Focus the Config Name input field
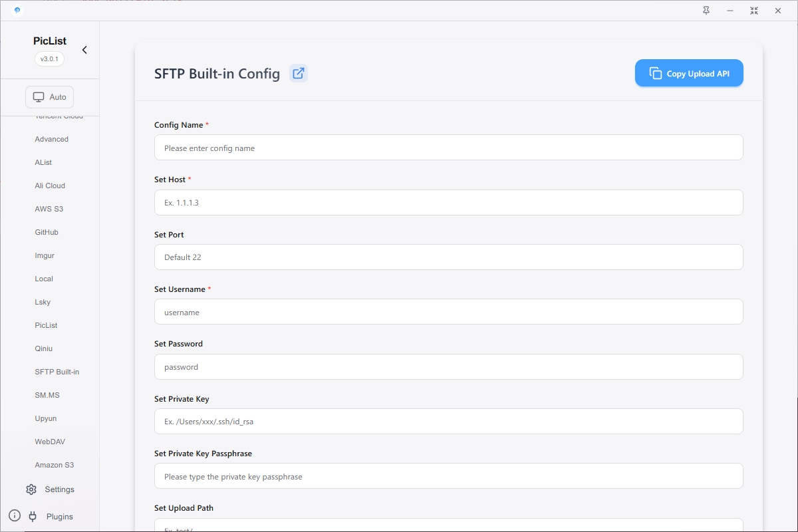Image resolution: width=798 pixels, height=532 pixels. click(x=449, y=148)
